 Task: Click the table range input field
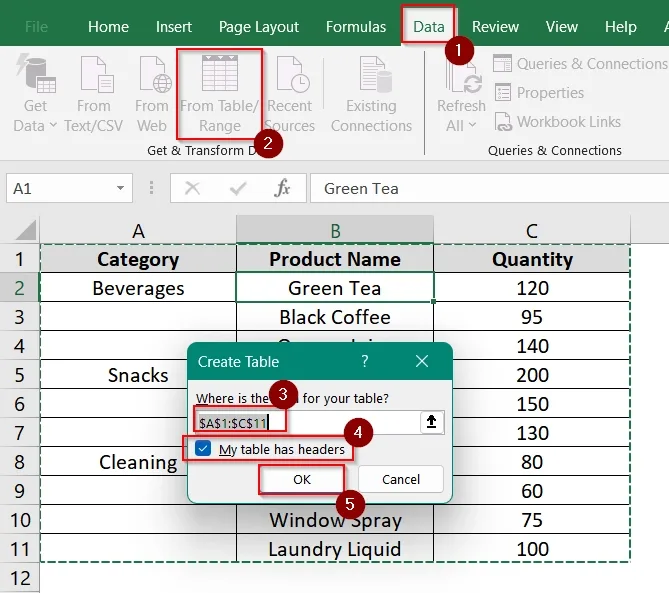[x=307, y=423]
